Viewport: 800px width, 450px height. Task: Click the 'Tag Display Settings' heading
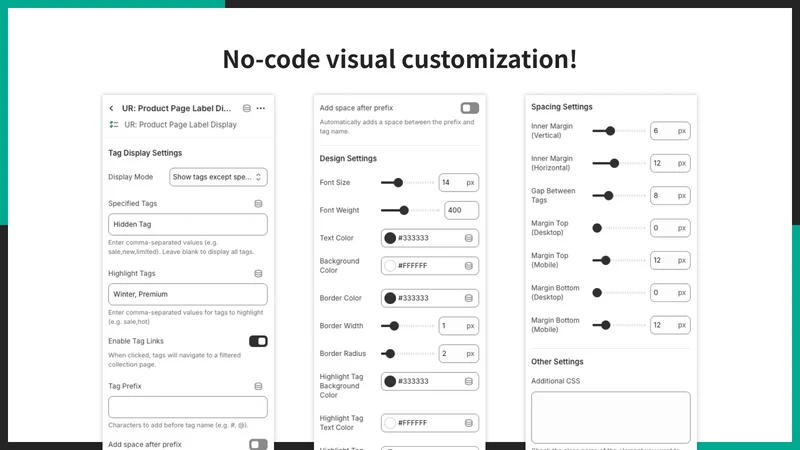point(145,153)
